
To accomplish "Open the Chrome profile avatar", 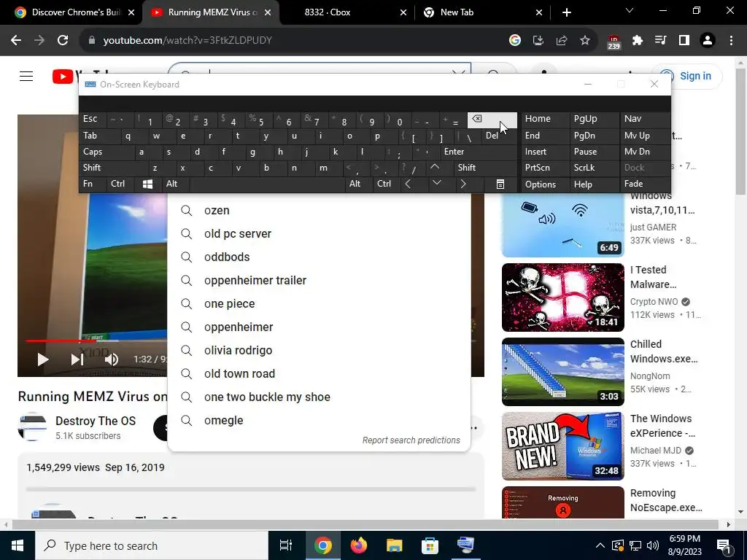I will [708, 41].
